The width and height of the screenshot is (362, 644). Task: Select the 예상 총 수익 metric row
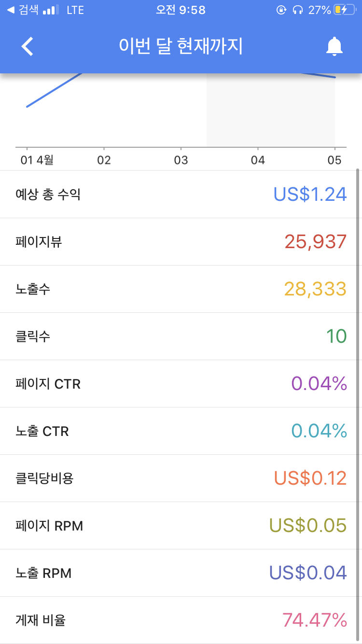click(181, 195)
